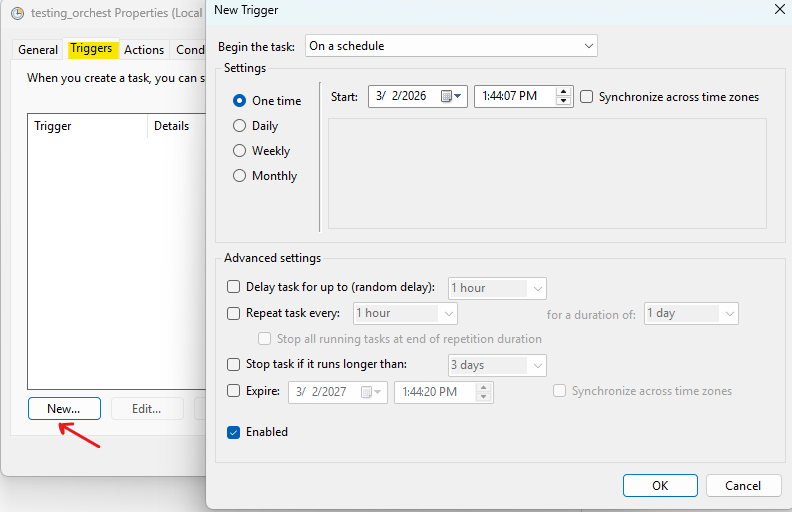792x512 pixels.
Task: Close the New Trigger dialog
Action: coord(779,9)
